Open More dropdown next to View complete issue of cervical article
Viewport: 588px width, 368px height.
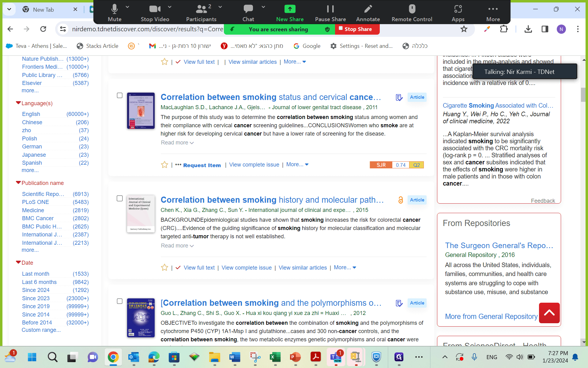pyautogui.click(x=297, y=165)
